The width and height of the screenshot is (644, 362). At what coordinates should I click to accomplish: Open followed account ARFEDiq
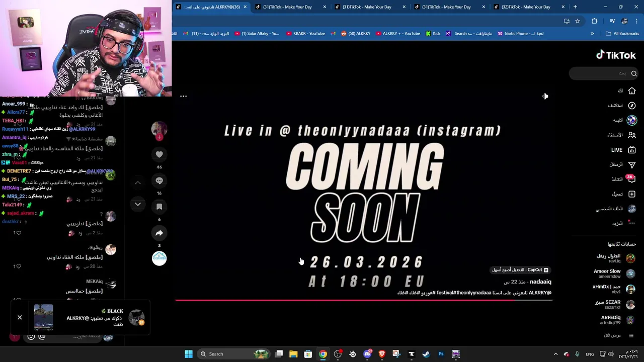click(618, 320)
